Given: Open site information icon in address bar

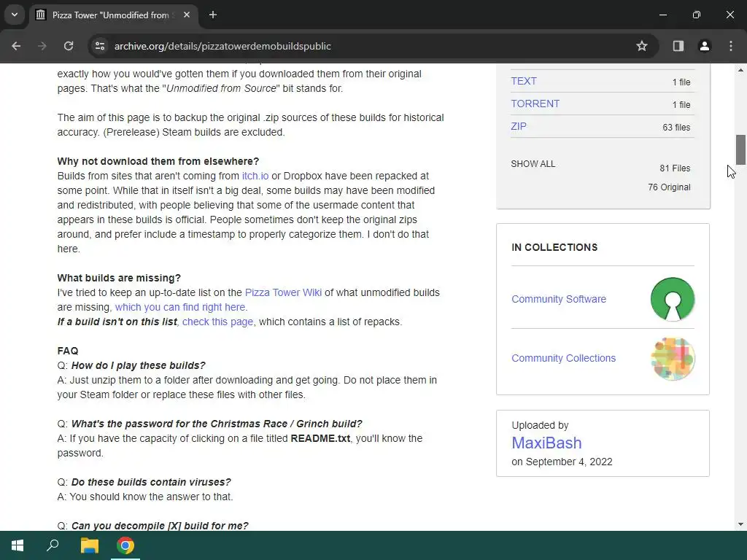Looking at the screenshot, I should [100, 46].
